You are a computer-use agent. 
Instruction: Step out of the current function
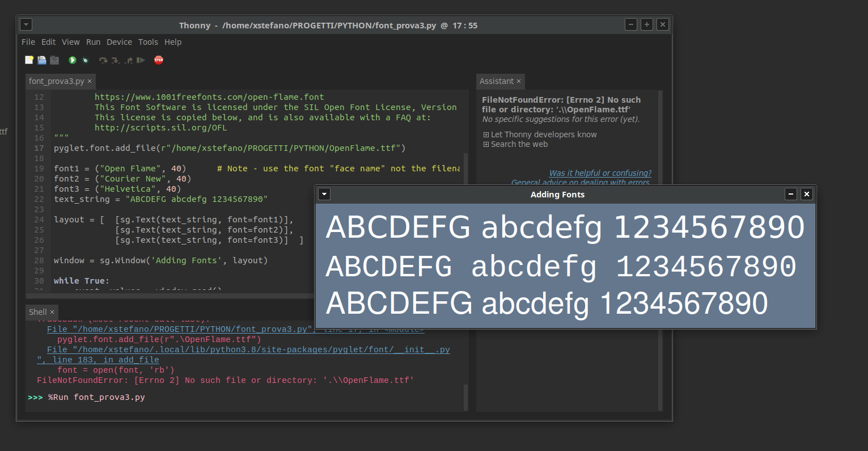click(x=128, y=60)
